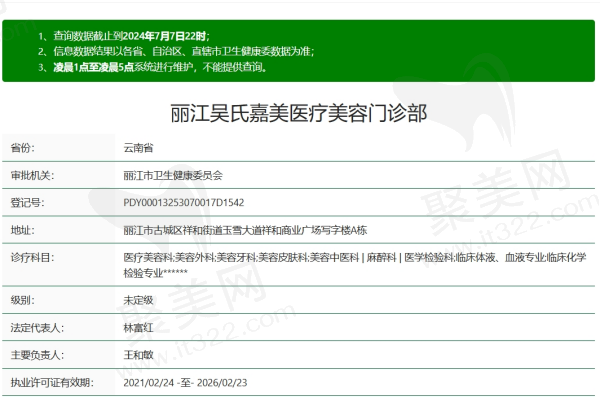Image resolution: width=600 pixels, height=406 pixels.
Task: Select the province value 云南省
Action: click(x=138, y=148)
